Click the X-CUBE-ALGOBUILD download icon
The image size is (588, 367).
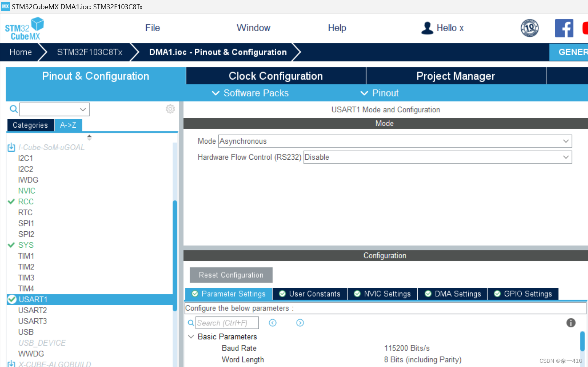coord(11,364)
